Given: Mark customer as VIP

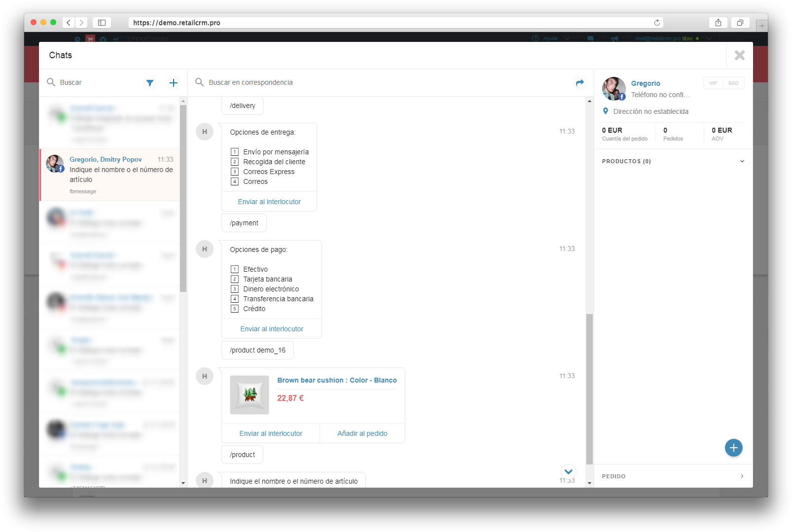Looking at the screenshot, I should (713, 83).
